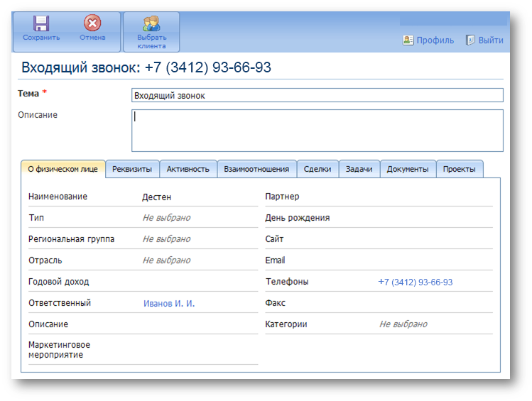Choose value for Тип field

tap(167, 218)
